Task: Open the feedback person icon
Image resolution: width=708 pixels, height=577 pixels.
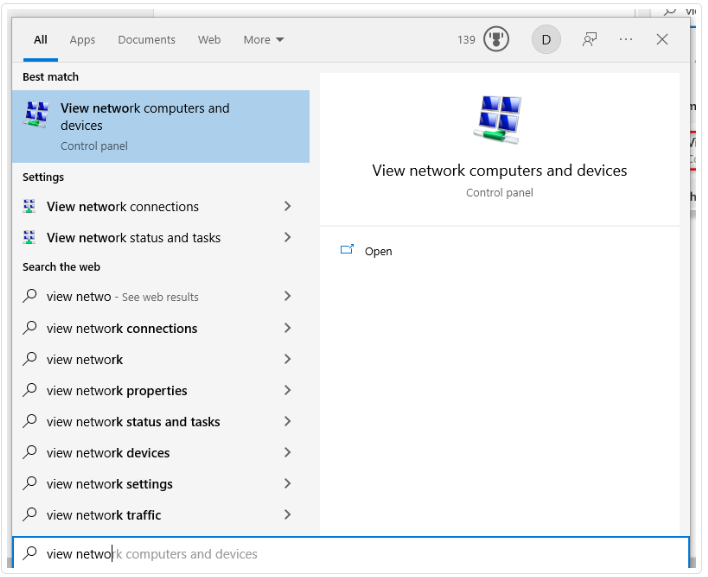Action: click(589, 40)
